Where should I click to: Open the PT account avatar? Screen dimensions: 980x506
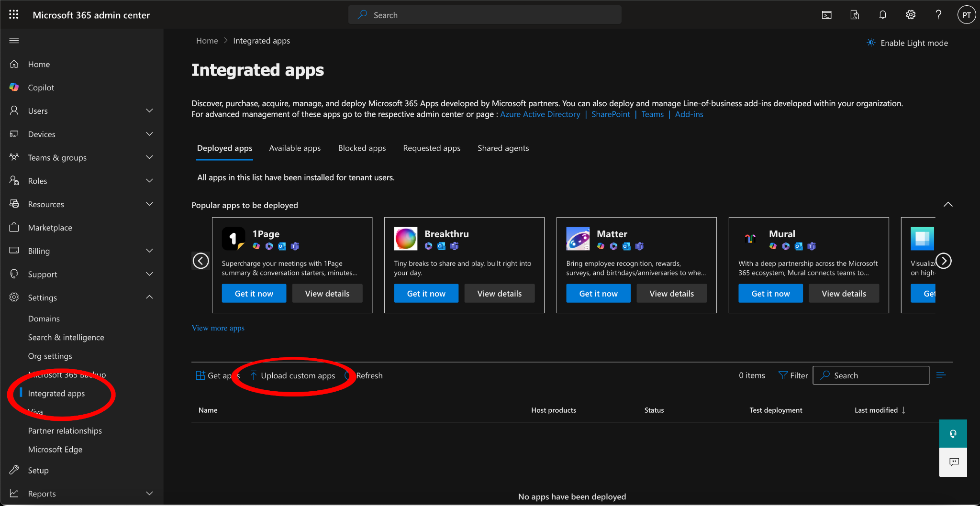967,15
